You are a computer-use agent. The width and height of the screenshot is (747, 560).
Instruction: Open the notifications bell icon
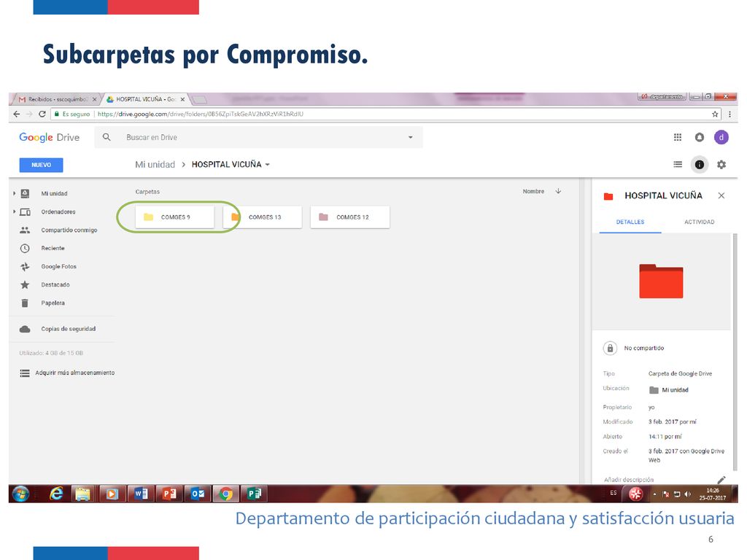point(700,137)
